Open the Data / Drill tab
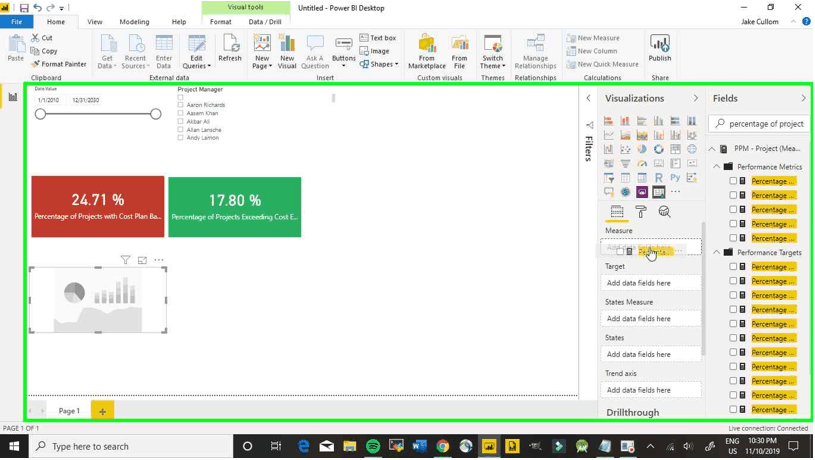 pyautogui.click(x=265, y=22)
